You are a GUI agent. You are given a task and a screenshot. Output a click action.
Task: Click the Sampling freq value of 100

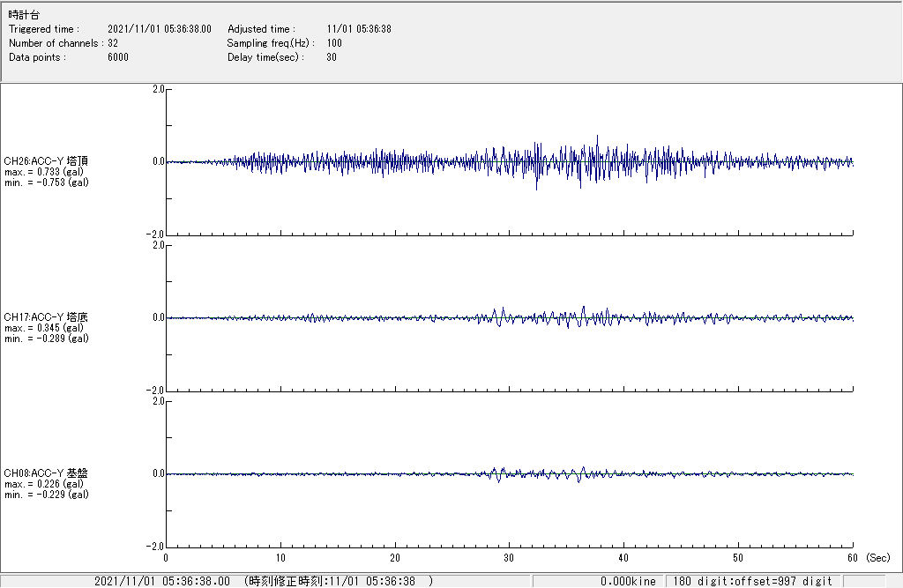click(334, 43)
